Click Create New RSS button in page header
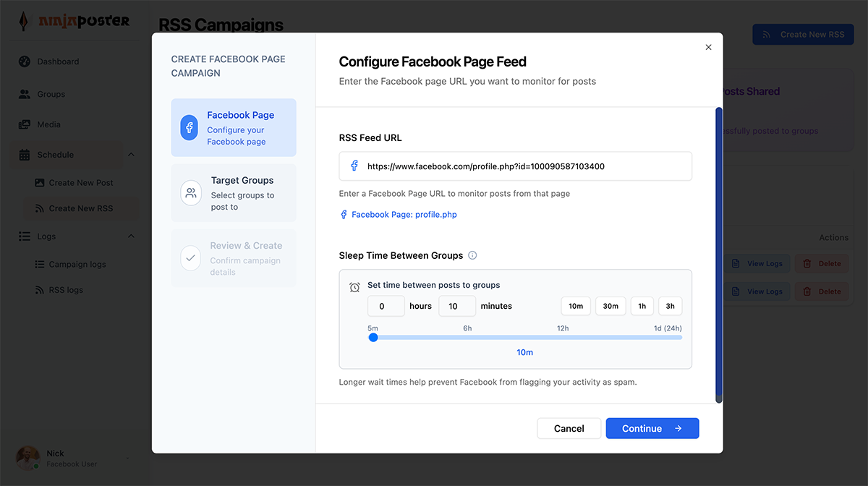Screen dimensions: 868x486 tap(803, 35)
